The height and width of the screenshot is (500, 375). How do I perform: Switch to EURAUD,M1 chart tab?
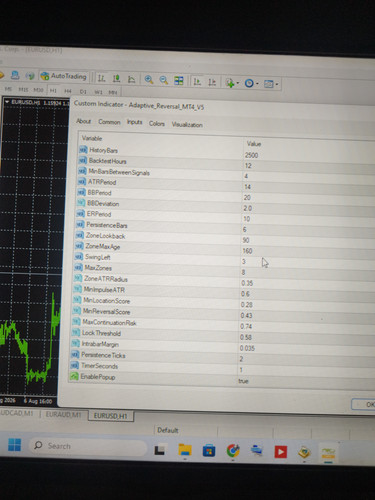[x=64, y=414]
